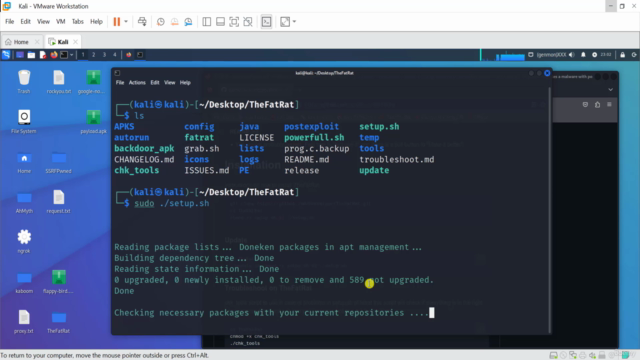Switch to workspace 4
The height and width of the screenshot is (360, 640).
(x=115, y=55)
